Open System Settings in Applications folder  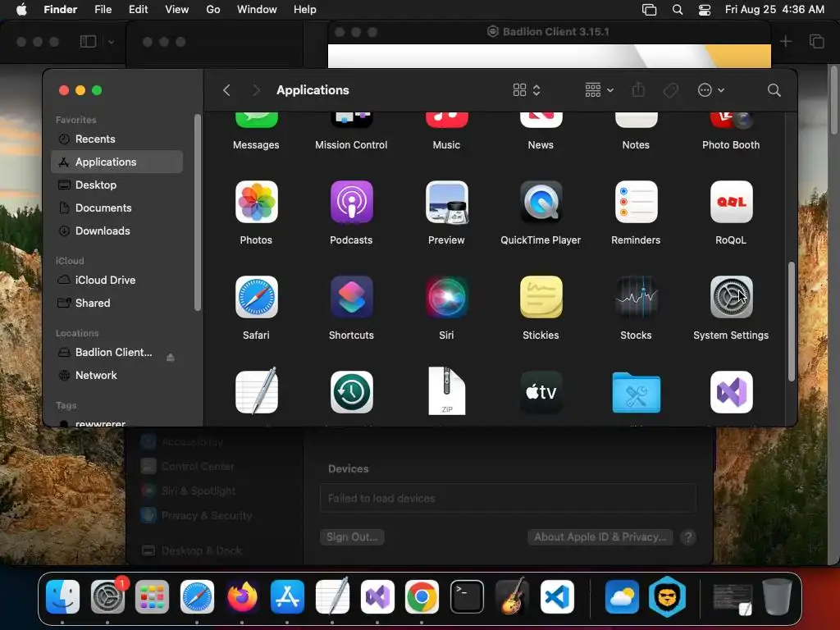pos(731,297)
